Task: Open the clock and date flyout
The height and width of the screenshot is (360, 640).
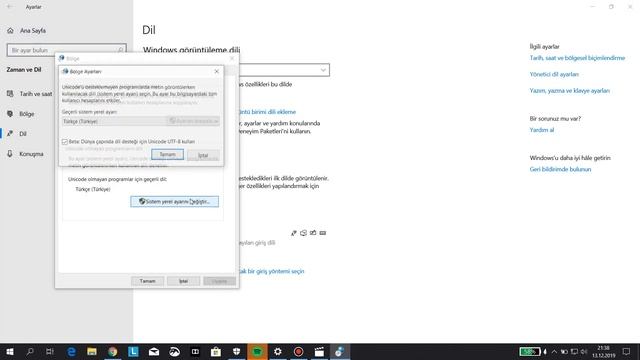Action: click(x=604, y=351)
